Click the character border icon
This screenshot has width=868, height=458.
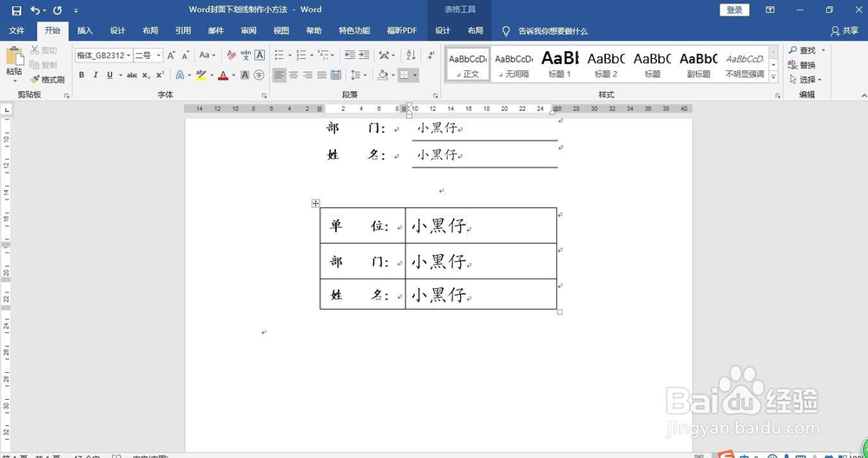(x=260, y=56)
